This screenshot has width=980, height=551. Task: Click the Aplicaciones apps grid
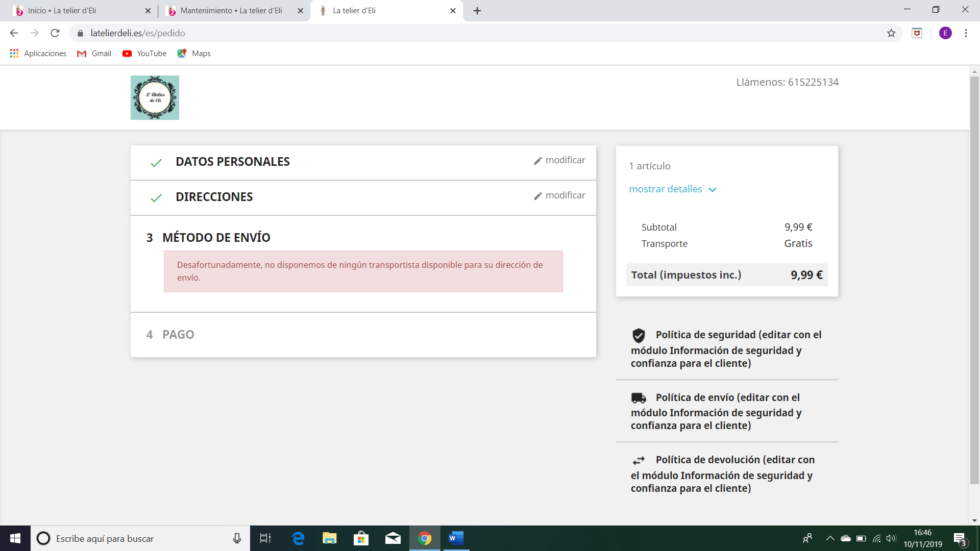[x=38, y=54]
